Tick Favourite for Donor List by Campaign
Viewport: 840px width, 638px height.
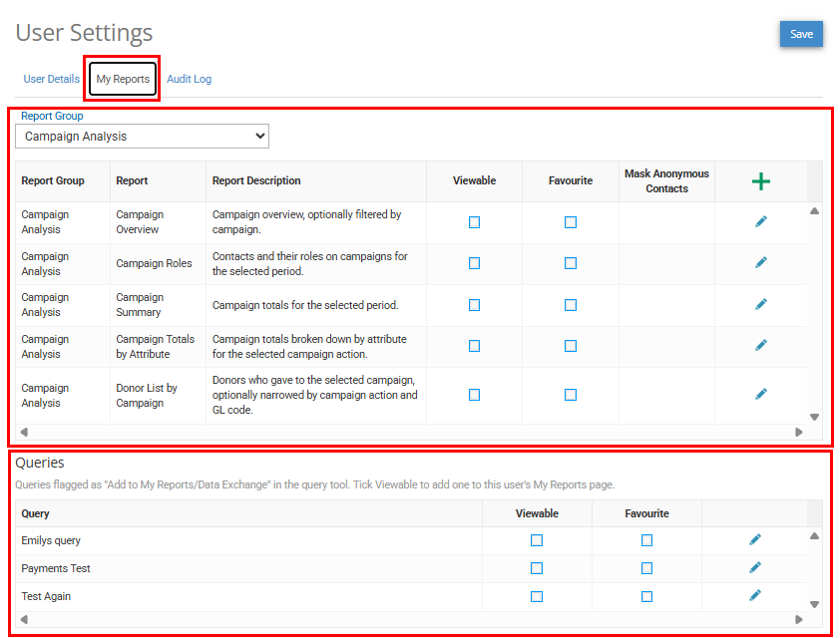pyautogui.click(x=571, y=395)
